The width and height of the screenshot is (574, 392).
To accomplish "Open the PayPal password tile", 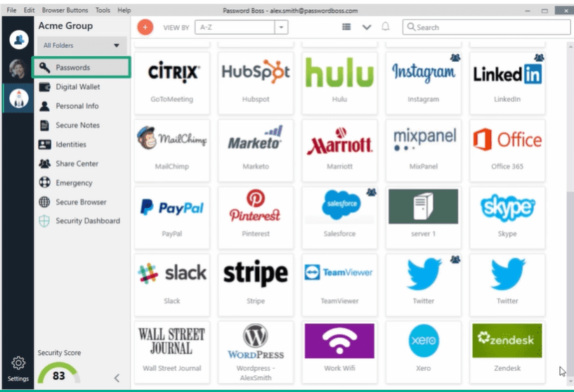I will pos(171,218).
